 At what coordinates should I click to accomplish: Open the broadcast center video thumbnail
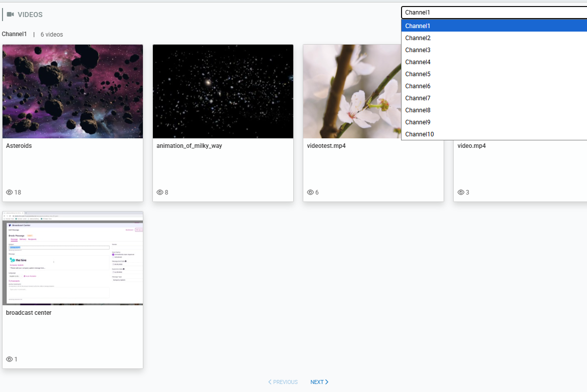(73, 258)
